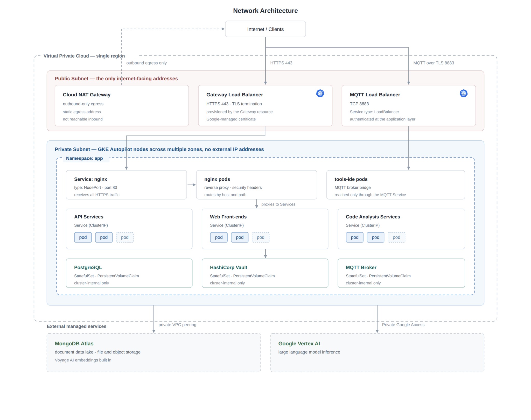Click the Public Subnet section title

click(116, 79)
